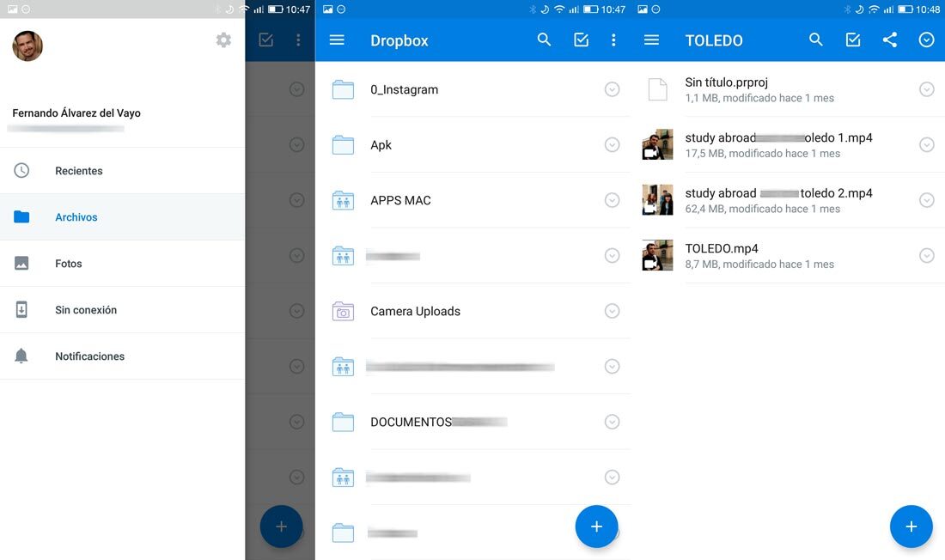Viewport: 945px width, 560px height.
Task: Go to Fotos in the side menu
Action: pyautogui.click(x=69, y=264)
